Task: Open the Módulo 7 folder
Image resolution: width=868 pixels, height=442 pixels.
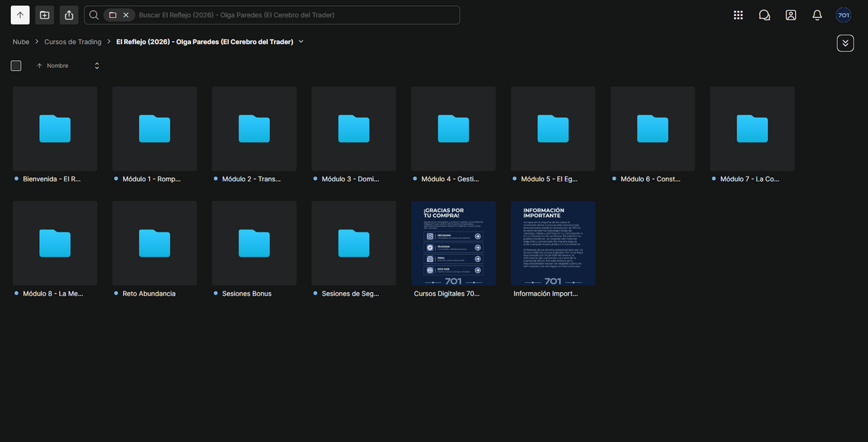Action: tap(752, 129)
